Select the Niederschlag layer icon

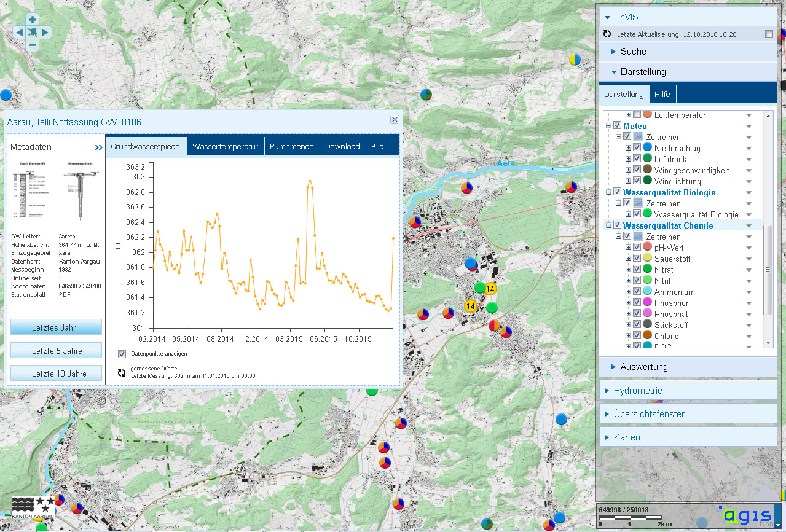[x=647, y=148]
